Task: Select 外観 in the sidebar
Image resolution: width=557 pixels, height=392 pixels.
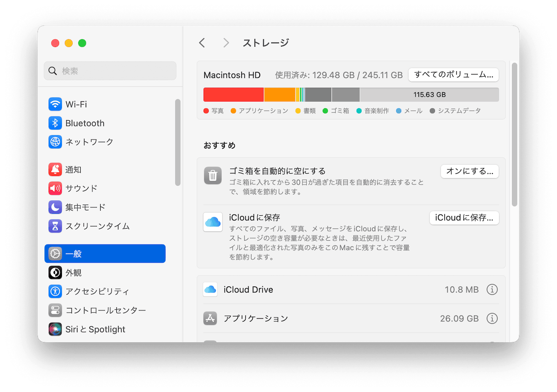Action: point(105,273)
